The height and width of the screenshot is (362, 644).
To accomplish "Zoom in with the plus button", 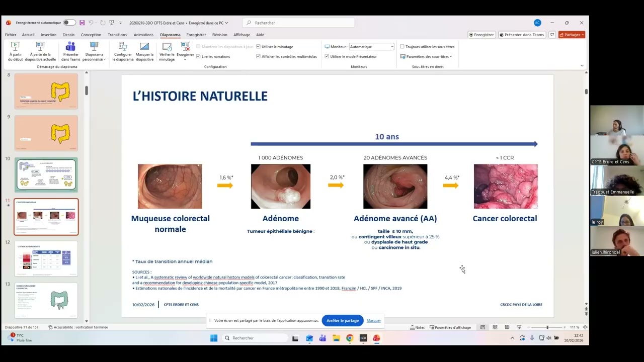I will (565, 327).
